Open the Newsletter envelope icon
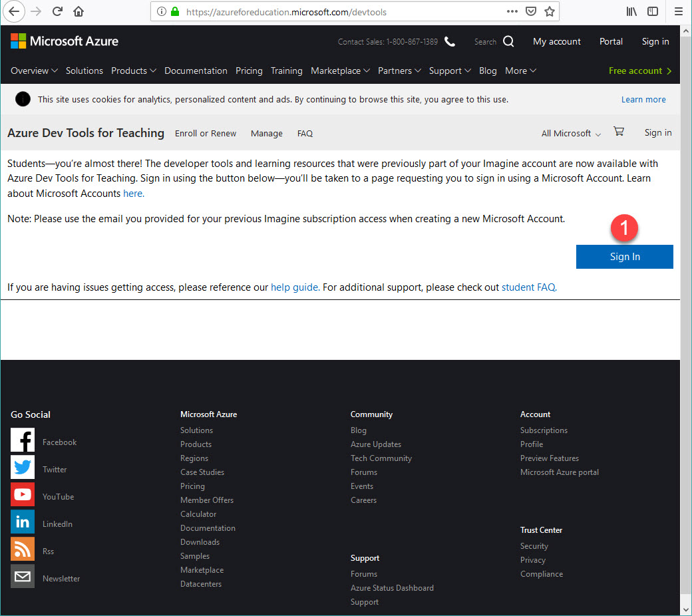 (x=23, y=577)
